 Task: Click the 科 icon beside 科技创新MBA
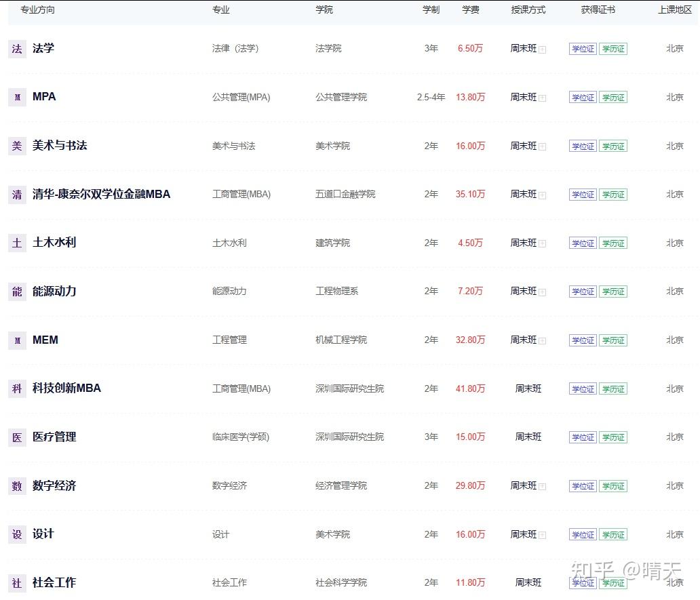17,388
